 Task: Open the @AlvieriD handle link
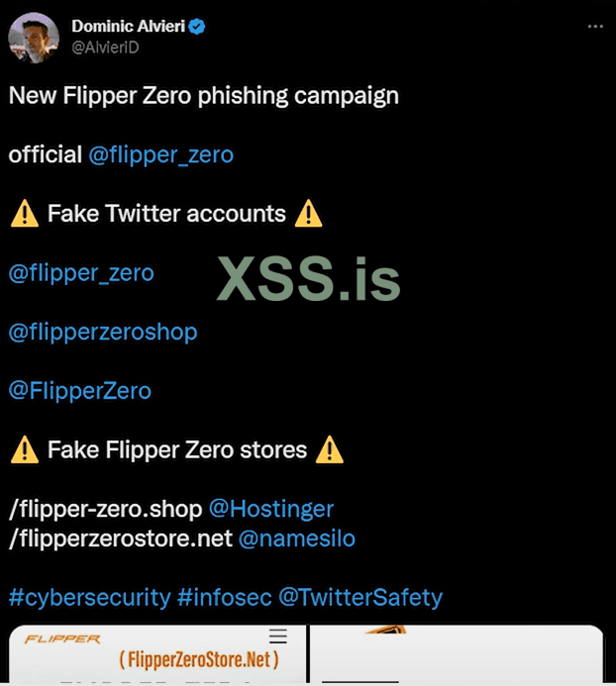[105, 48]
